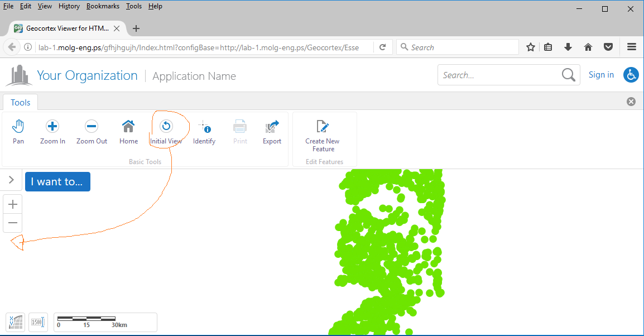The width and height of the screenshot is (644, 336).
Task: Reload the current page
Action: [x=382, y=47]
